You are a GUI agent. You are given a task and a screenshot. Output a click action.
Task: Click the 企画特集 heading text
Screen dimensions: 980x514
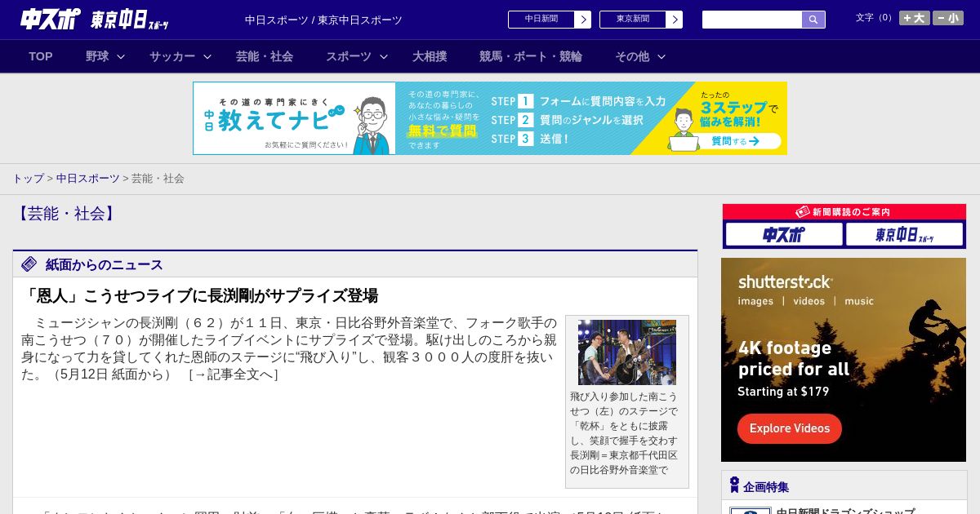(766, 487)
